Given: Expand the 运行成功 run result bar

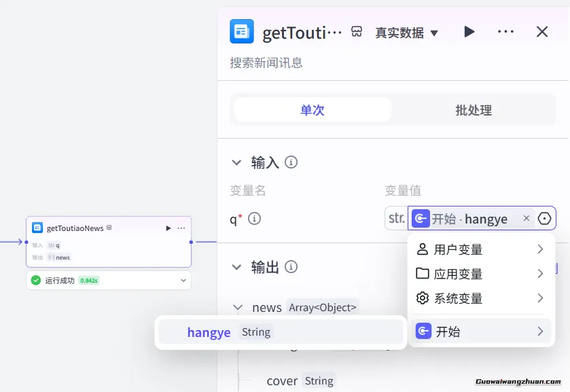Looking at the screenshot, I should (183, 281).
